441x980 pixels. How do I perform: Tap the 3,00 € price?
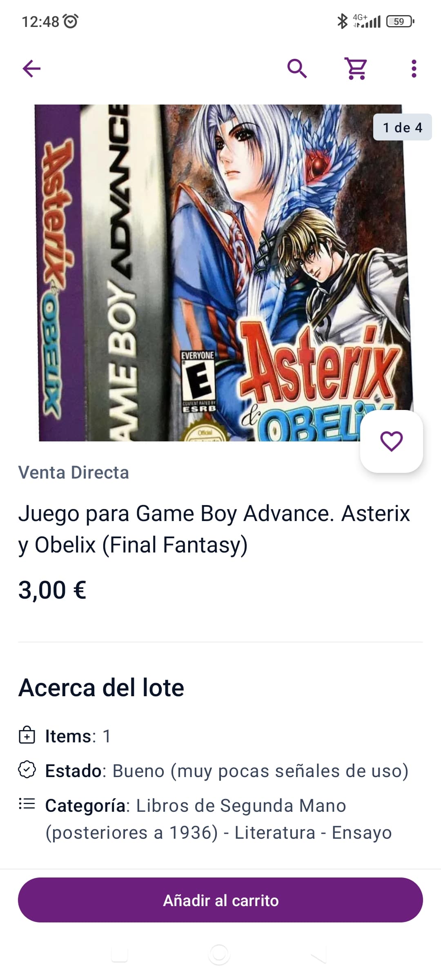[x=52, y=590]
